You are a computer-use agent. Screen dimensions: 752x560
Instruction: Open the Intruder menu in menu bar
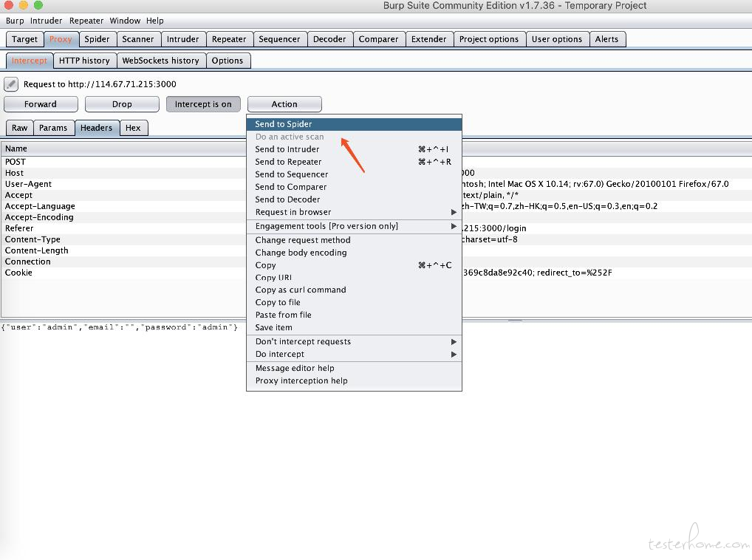click(x=46, y=21)
